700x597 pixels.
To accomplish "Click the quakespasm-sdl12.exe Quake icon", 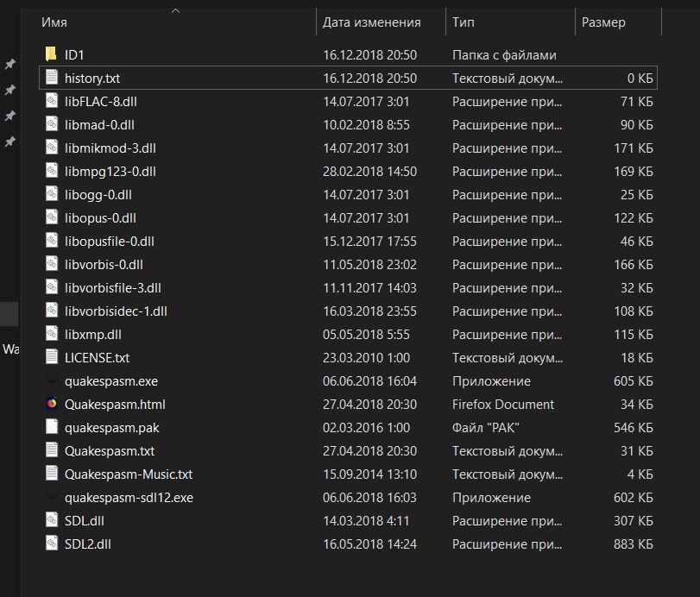I will 51,496.
